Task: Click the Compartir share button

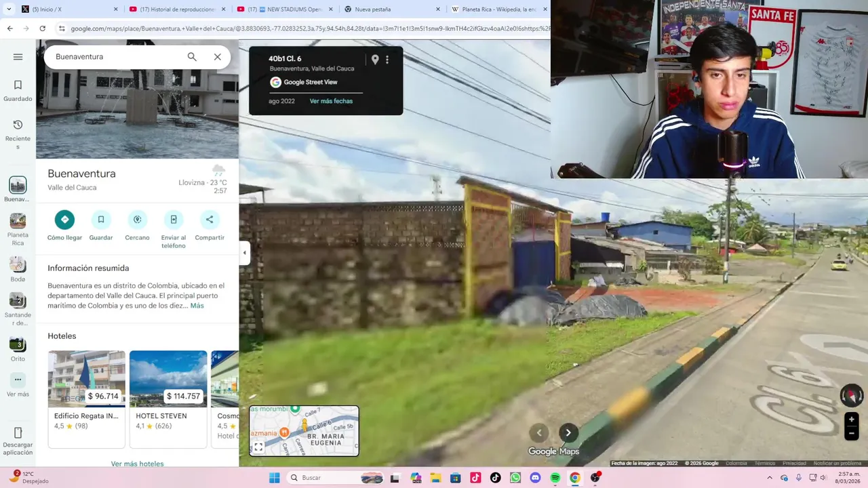Action: click(x=210, y=220)
